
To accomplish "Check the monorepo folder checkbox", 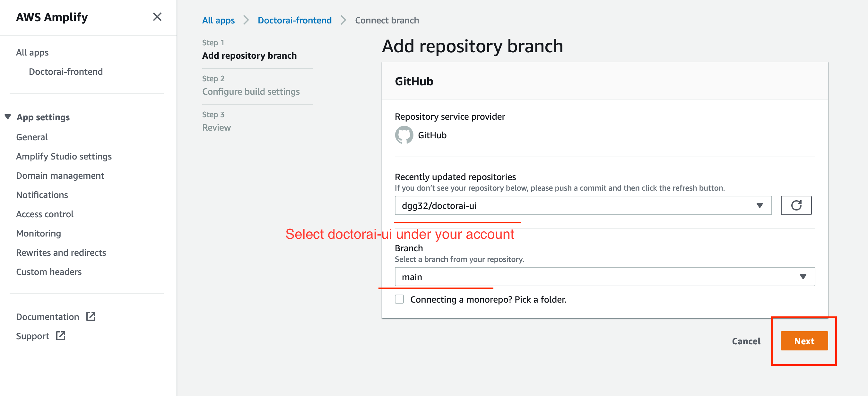I will (399, 299).
